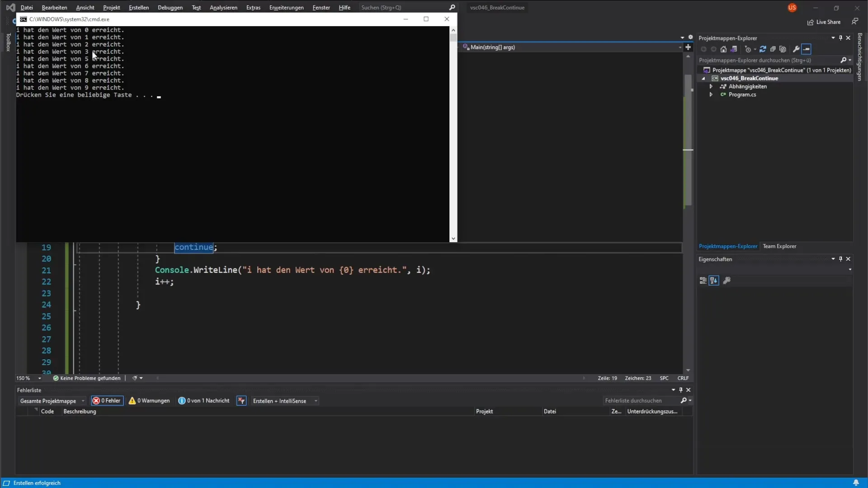Pin the Projektmappen-Explorer panel
Screen dimensions: 868x488
click(840, 38)
